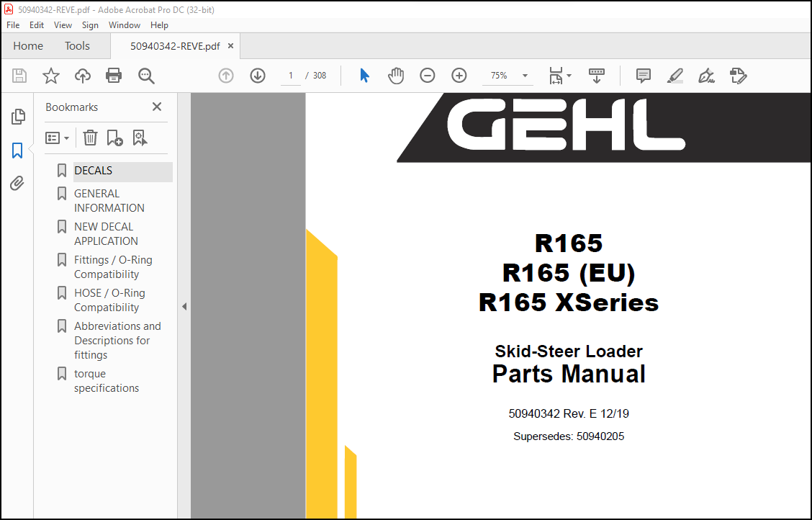Open Fittings / O-Ring Compatibility bookmark

[x=113, y=266]
